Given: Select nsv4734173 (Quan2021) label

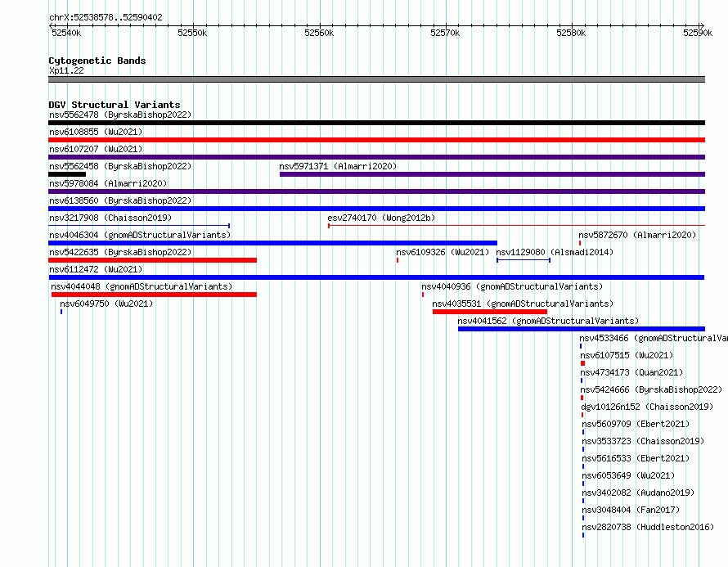Looking at the screenshot, I should [x=632, y=372].
